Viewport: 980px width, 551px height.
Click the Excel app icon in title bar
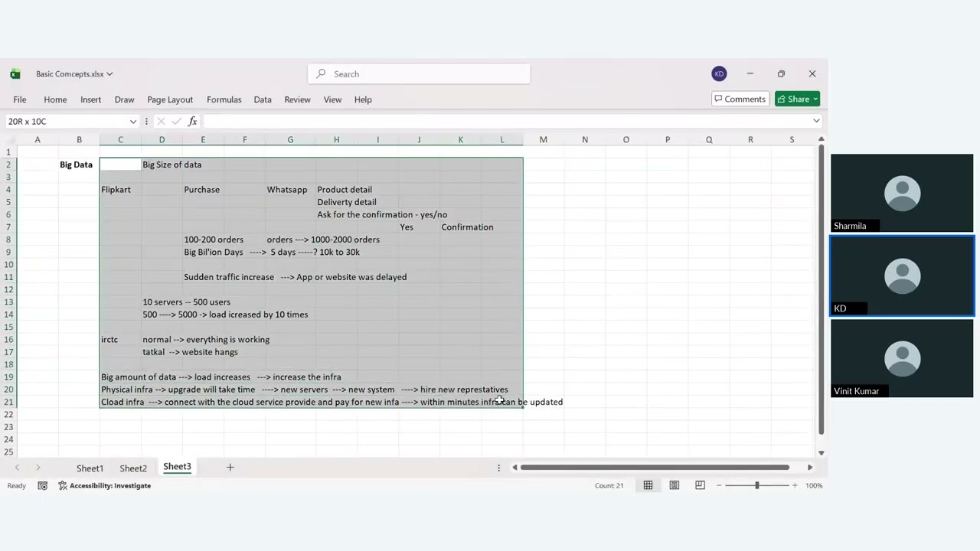[x=15, y=74]
